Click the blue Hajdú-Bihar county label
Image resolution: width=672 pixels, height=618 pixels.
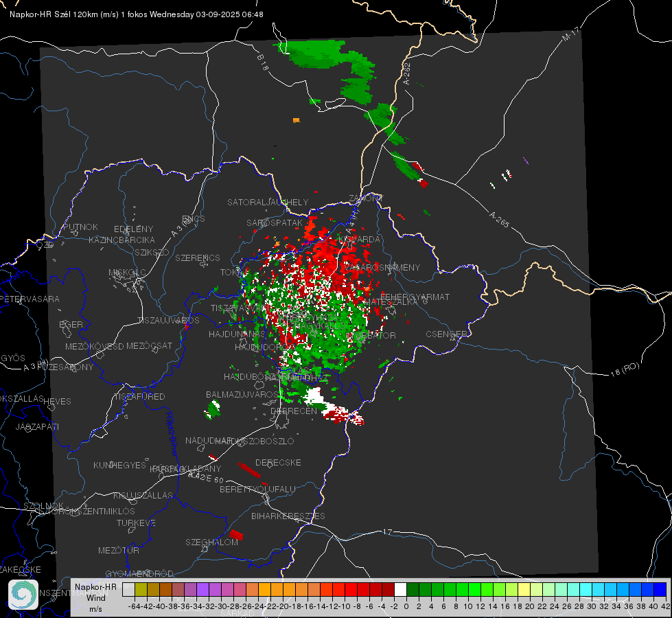(172, 433)
